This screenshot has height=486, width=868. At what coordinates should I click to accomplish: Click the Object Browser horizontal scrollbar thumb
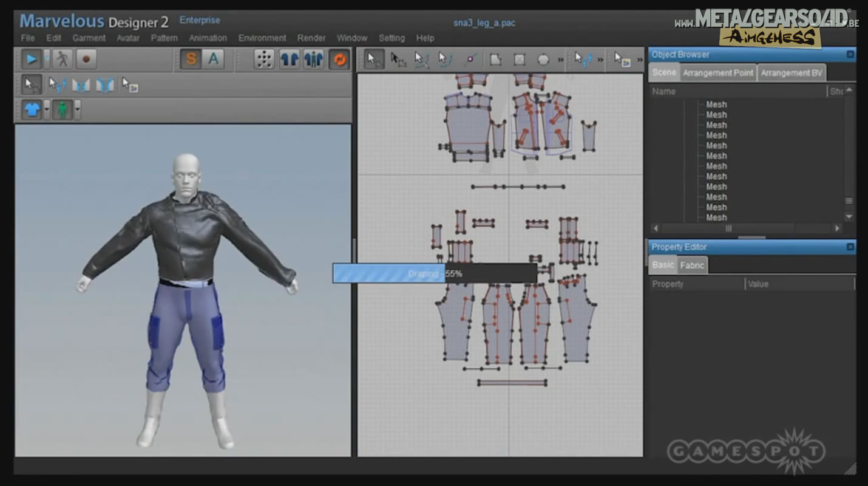[x=728, y=228]
